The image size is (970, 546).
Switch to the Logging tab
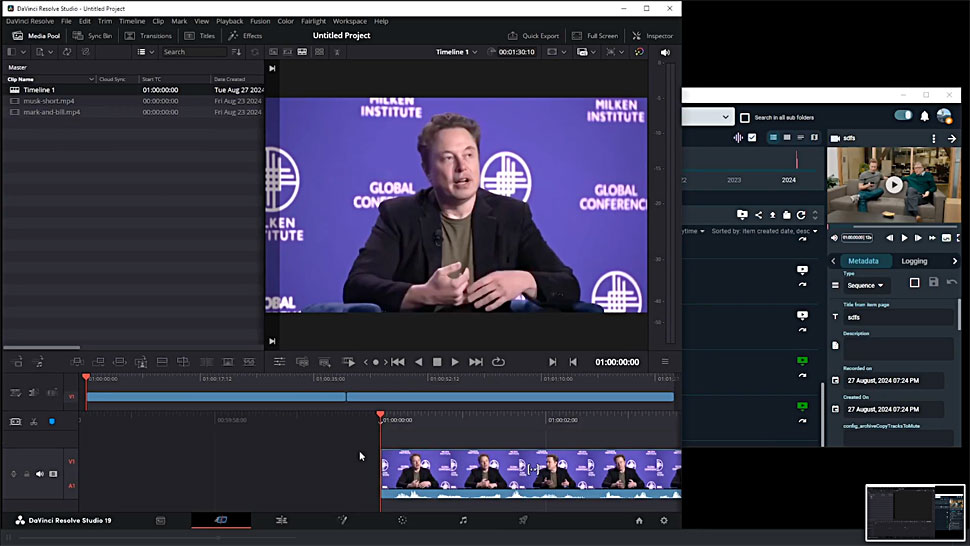click(x=914, y=261)
